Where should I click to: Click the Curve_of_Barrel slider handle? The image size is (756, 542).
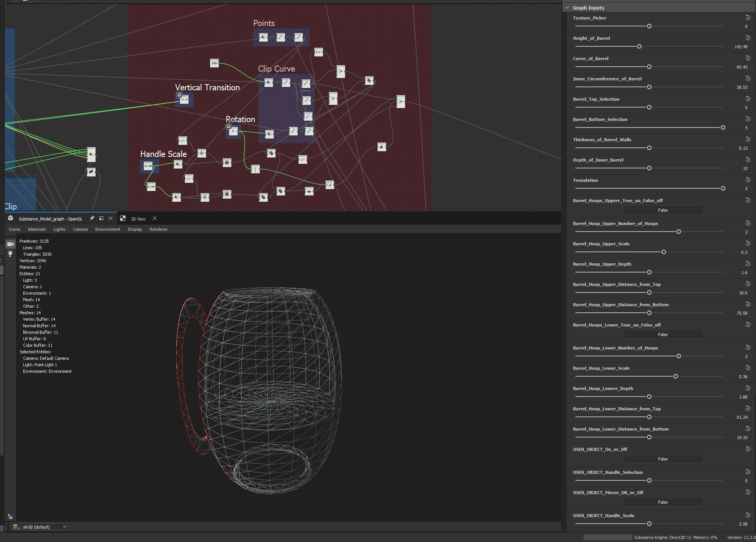click(x=649, y=67)
